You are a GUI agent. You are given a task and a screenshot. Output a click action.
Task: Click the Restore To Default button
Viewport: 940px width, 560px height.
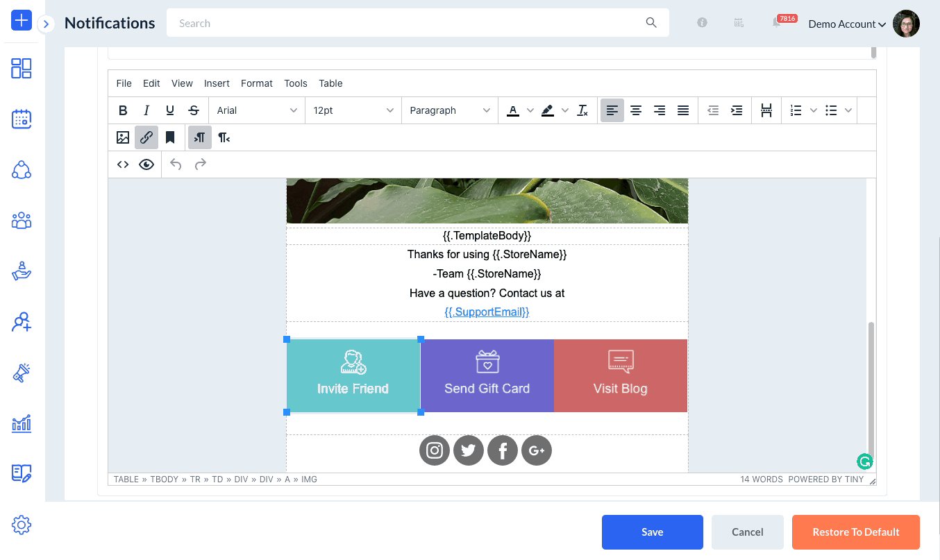pos(855,532)
